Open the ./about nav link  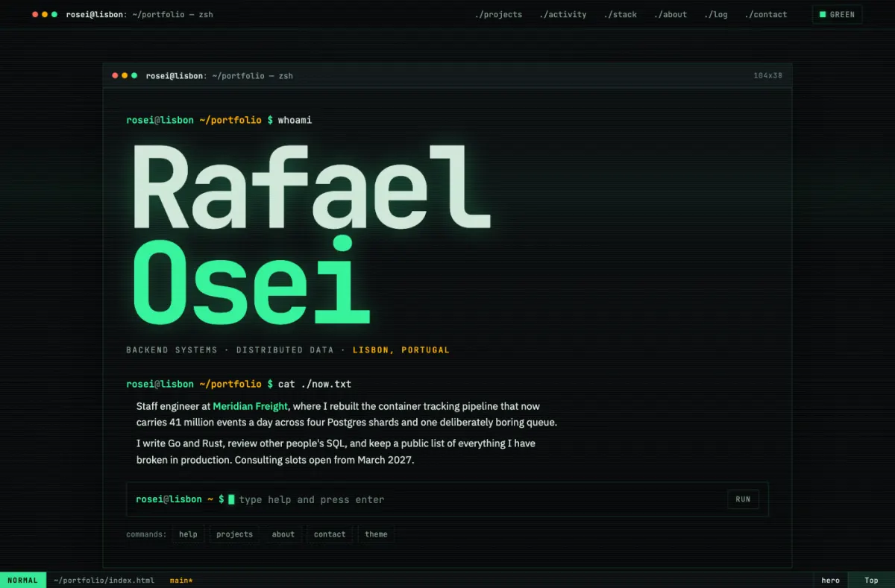coord(671,14)
